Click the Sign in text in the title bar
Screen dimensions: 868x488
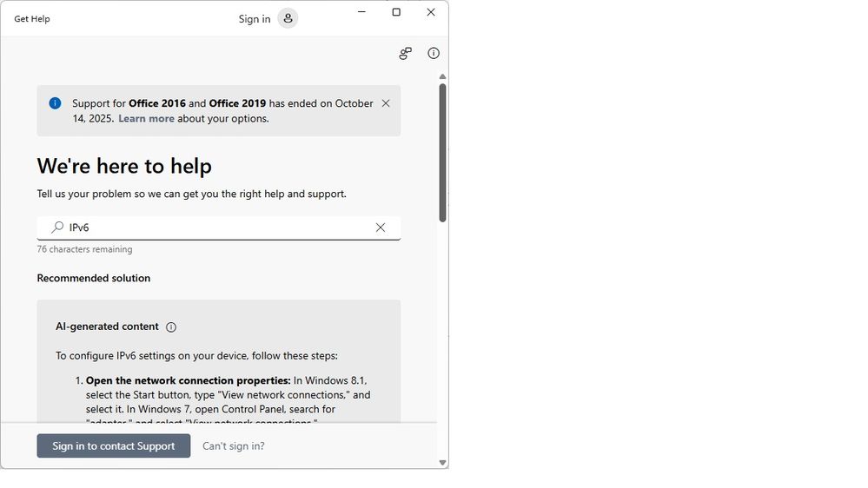click(255, 19)
